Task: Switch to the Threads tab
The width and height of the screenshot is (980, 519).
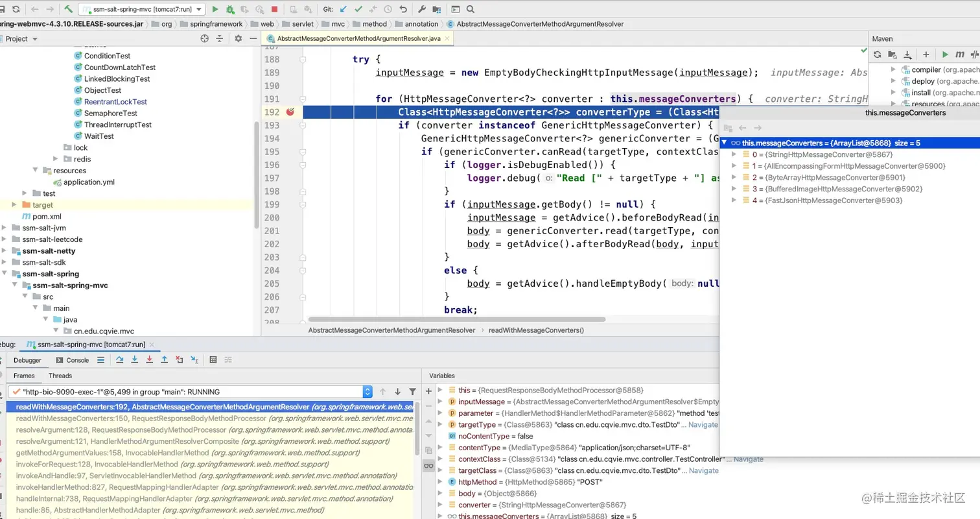Action: [60, 376]
